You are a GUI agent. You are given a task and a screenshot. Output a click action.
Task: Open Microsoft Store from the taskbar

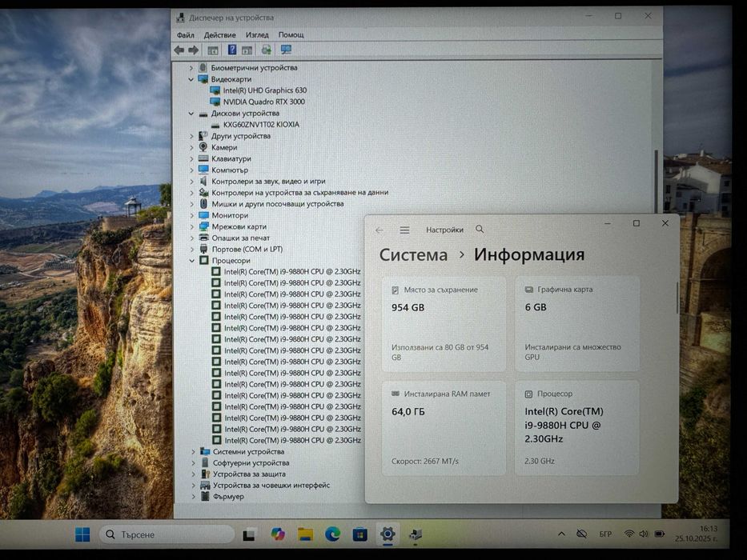pos(359,534)
